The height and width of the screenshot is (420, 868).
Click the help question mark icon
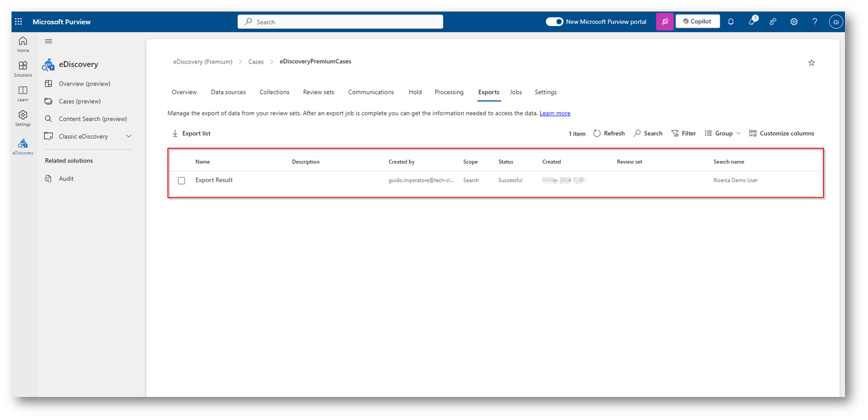pyautogui.click(x=815, y=22)
